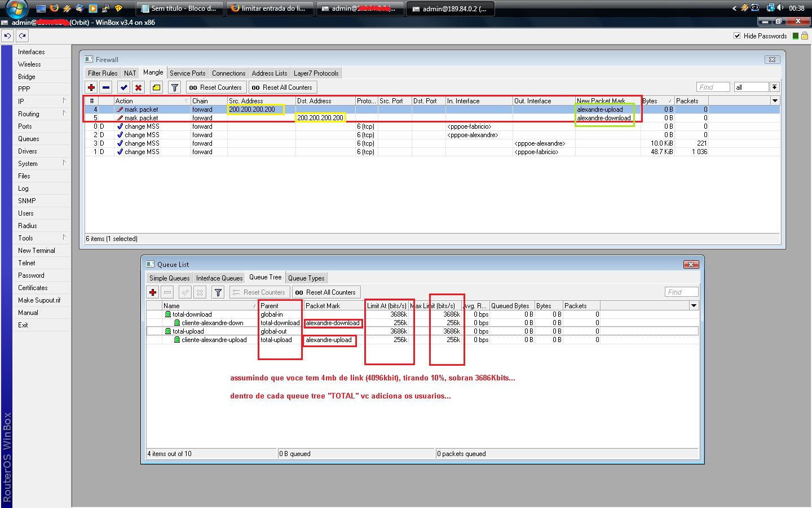Open Interfaces from the sidebar menu
Viewport: 812px width, 508px height.
pyautogui.click(x=32, y=52)
